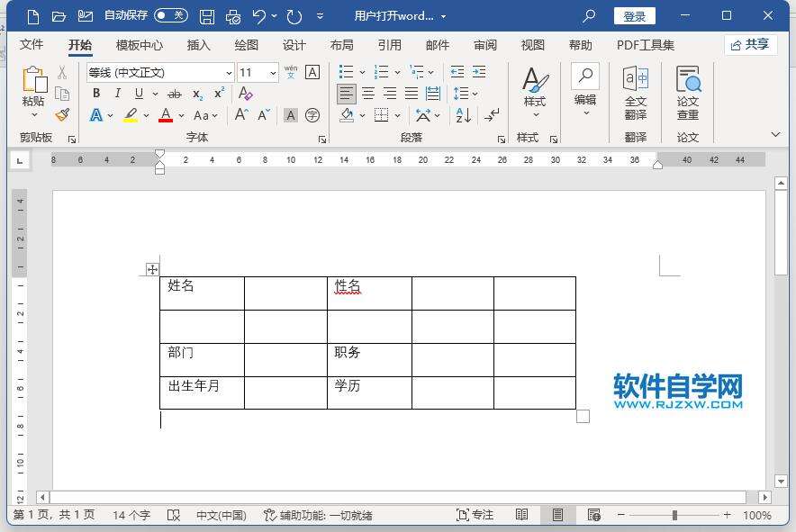Toggle Superscript formatting
This screenshot has width=796, height=532.
coord(220,94)
